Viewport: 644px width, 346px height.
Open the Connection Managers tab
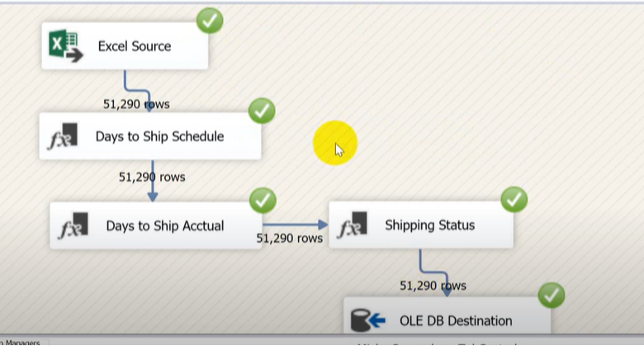[x=21, y=341]
